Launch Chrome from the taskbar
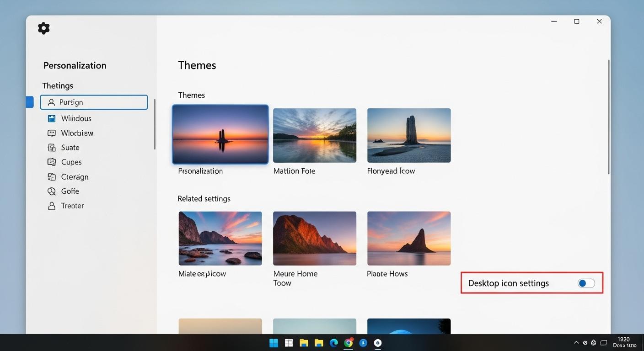 click(349, 343)
